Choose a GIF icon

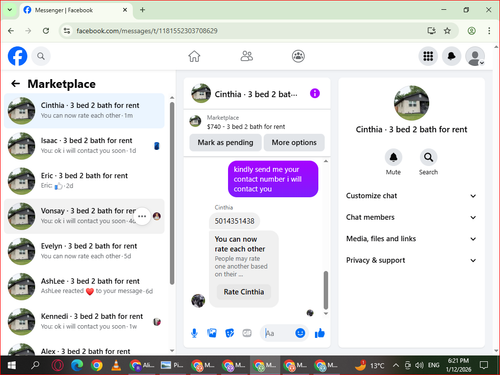coord(247,333)
